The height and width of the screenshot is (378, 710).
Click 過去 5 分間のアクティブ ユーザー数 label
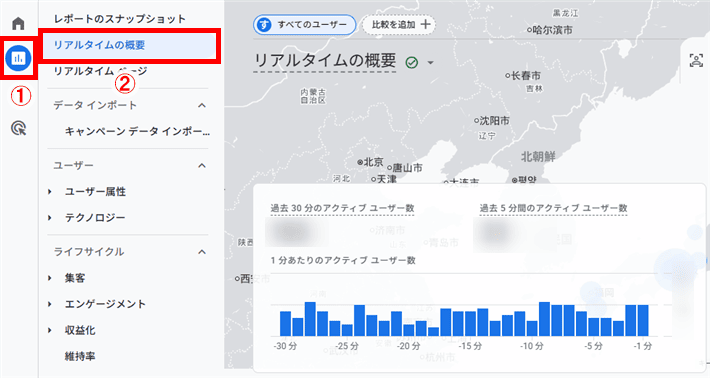click(x=553, y=208)
